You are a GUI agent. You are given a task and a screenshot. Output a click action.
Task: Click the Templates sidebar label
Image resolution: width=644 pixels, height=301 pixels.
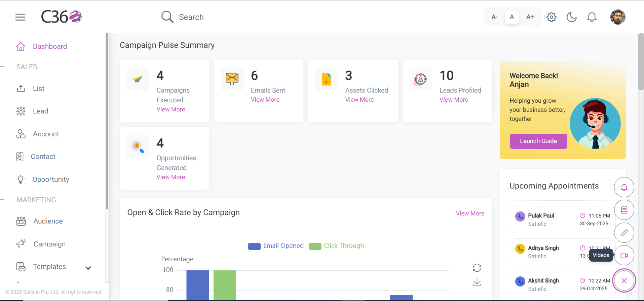(49, 267)
